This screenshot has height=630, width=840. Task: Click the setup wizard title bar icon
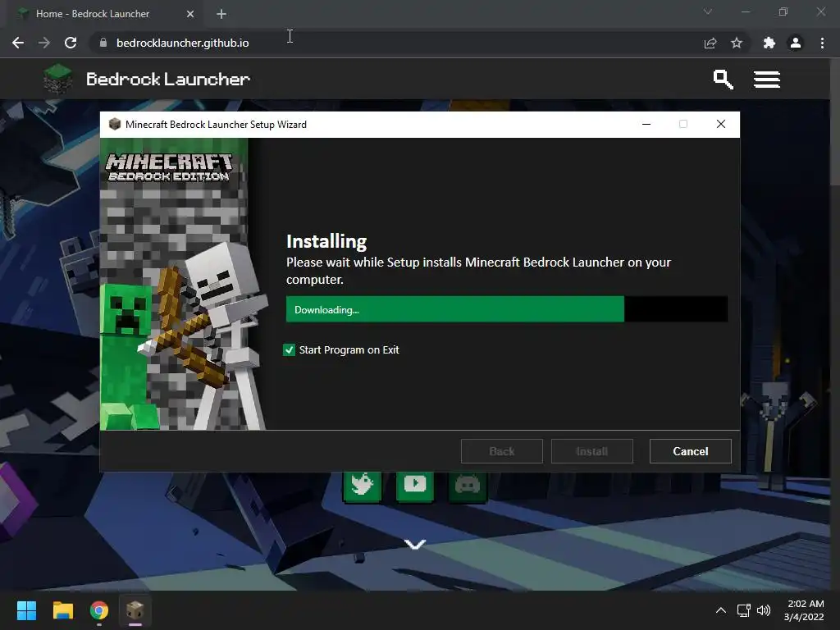click(x=115, y=125)
